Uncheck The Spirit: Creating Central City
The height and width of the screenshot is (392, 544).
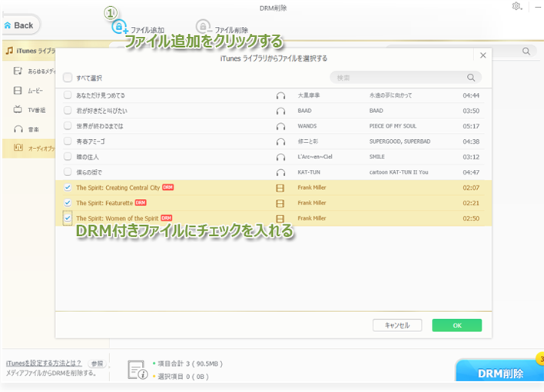coord(68,188)
